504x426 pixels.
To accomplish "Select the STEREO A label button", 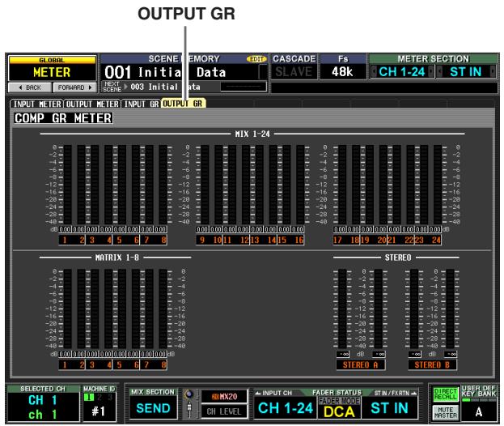I will pos(360,365).
